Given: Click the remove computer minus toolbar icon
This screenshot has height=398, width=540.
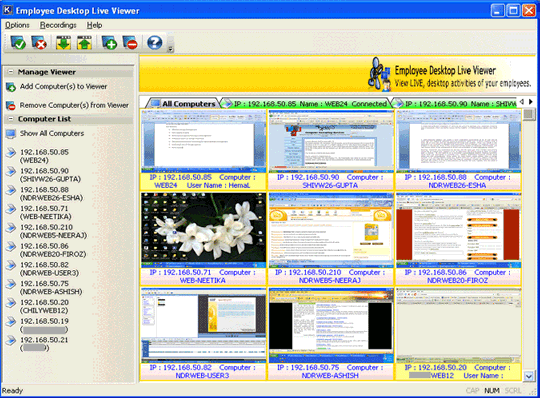Looking at the screenshot, I should pos(130,43).
